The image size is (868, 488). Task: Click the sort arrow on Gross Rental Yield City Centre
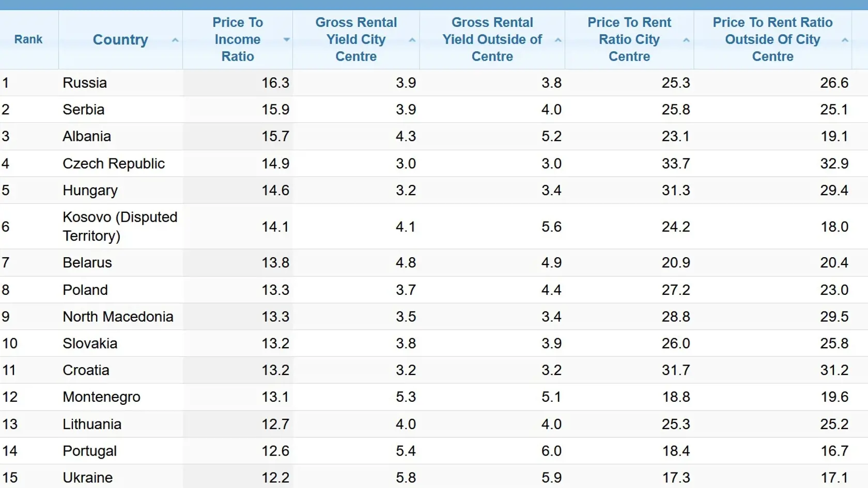pyautogui.click(x=412, y=40)
